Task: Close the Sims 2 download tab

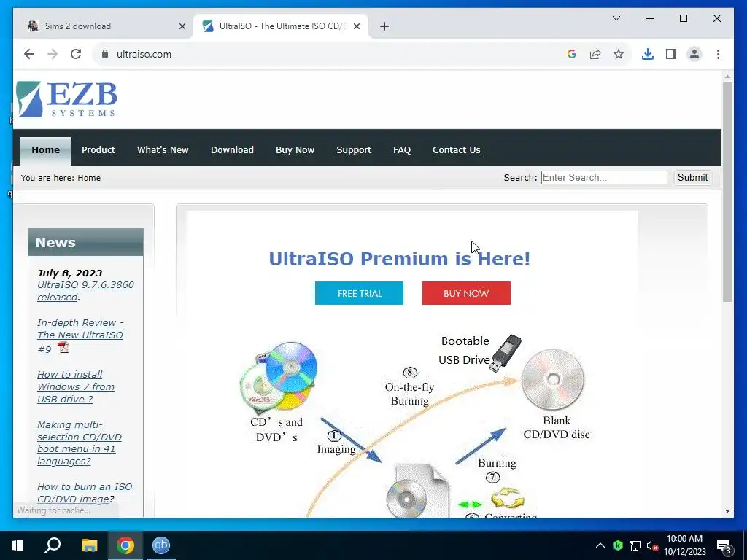Action: pos(182,26)
